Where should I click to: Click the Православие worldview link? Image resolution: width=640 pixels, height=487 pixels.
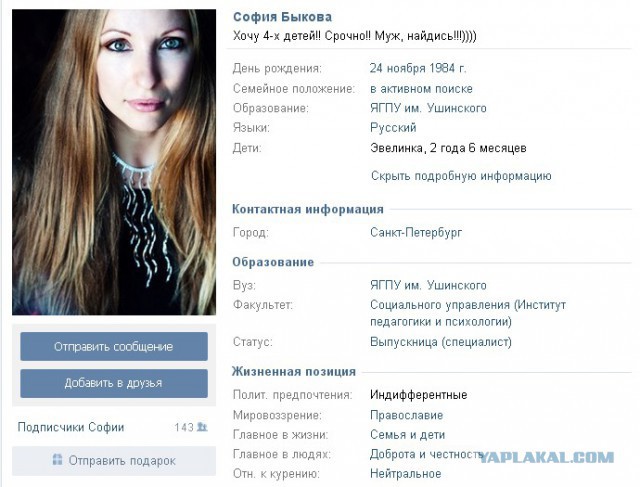[407, 415]
